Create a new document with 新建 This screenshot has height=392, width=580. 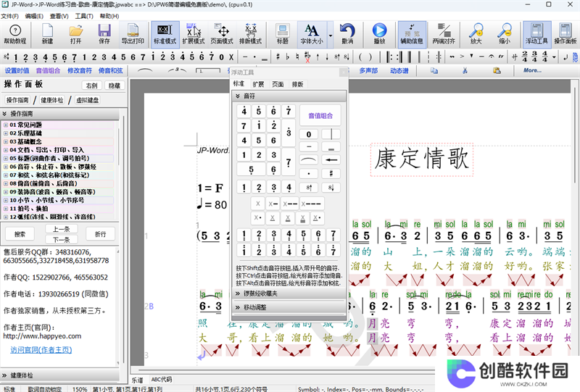(47, 34)
